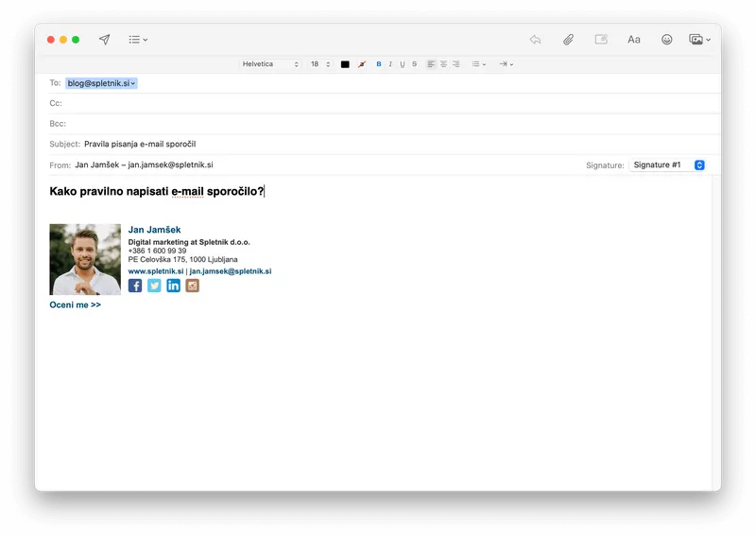Toggle Italic formatting
This screenshot has height=537, width=756.
tap(390, 64)
